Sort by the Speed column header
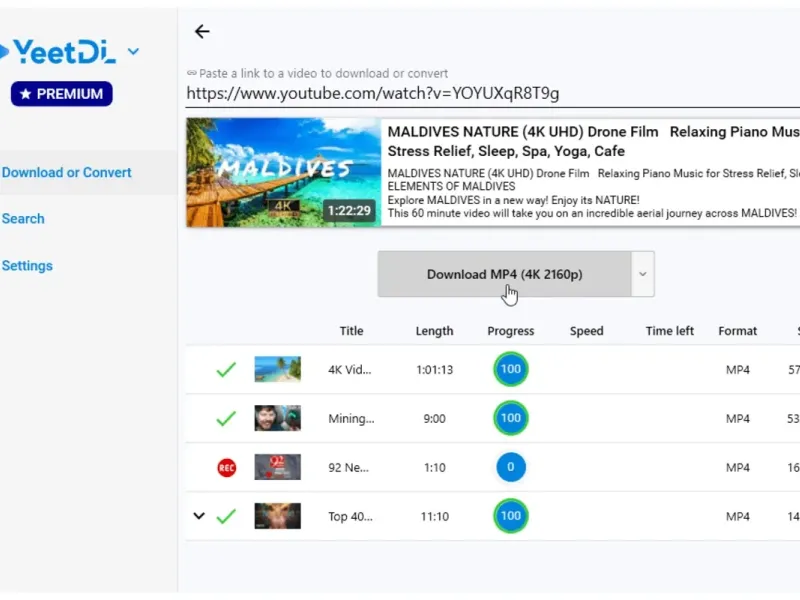800x600 pixels. point(587,331)
